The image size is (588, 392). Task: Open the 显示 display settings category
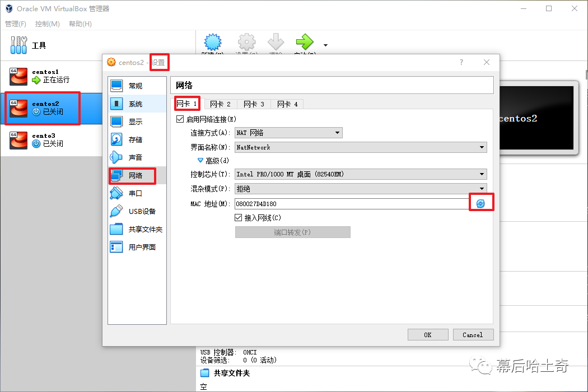pos(135,122)
